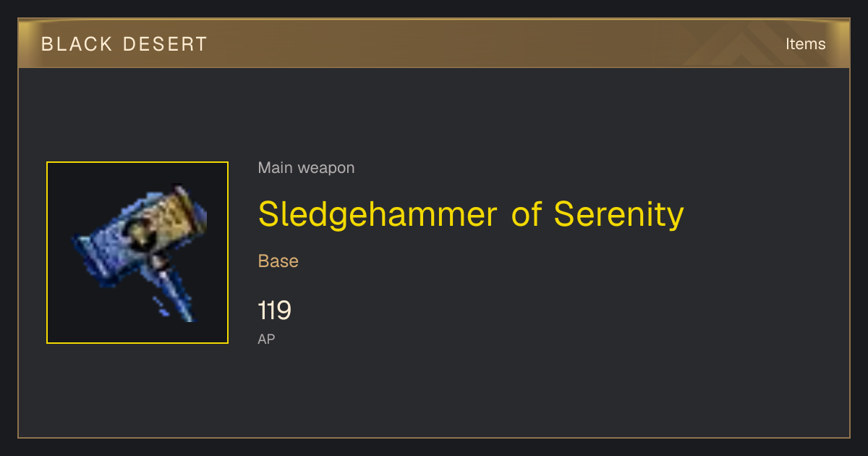Image resolution: width=868 pixels, height=456 pixels.
Task: Select the "Main weapon" category label
Action: 306,168
